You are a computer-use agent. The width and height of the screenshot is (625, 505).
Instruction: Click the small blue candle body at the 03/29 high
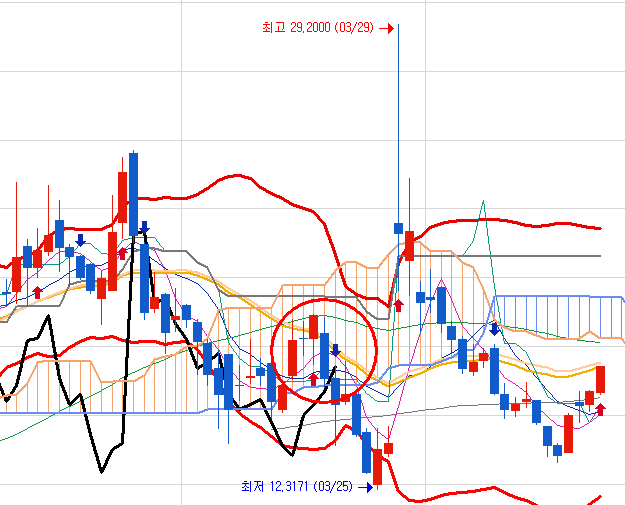point(398,228)
